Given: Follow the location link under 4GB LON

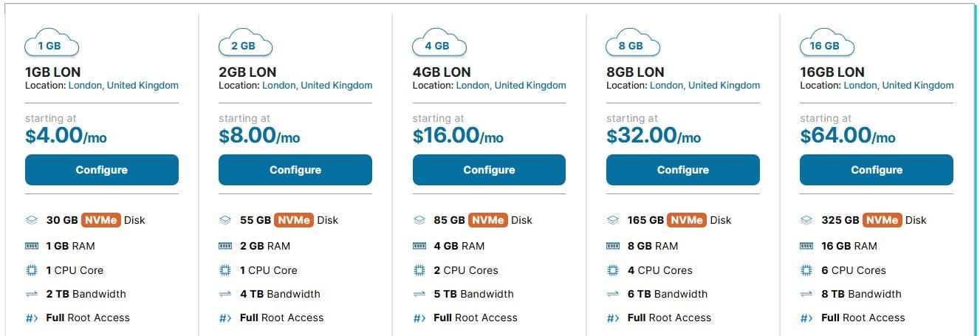Looking at the screenshot, I should click(511, 86).
